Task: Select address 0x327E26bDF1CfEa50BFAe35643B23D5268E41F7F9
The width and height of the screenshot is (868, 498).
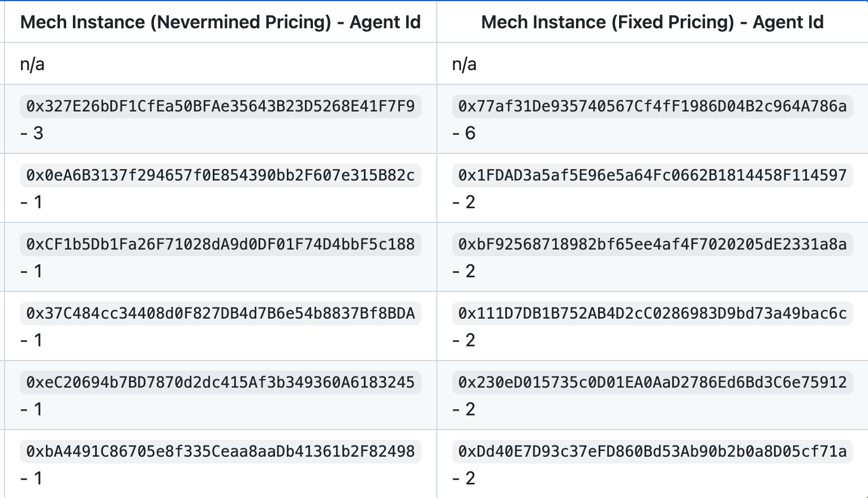Action: 221,106
